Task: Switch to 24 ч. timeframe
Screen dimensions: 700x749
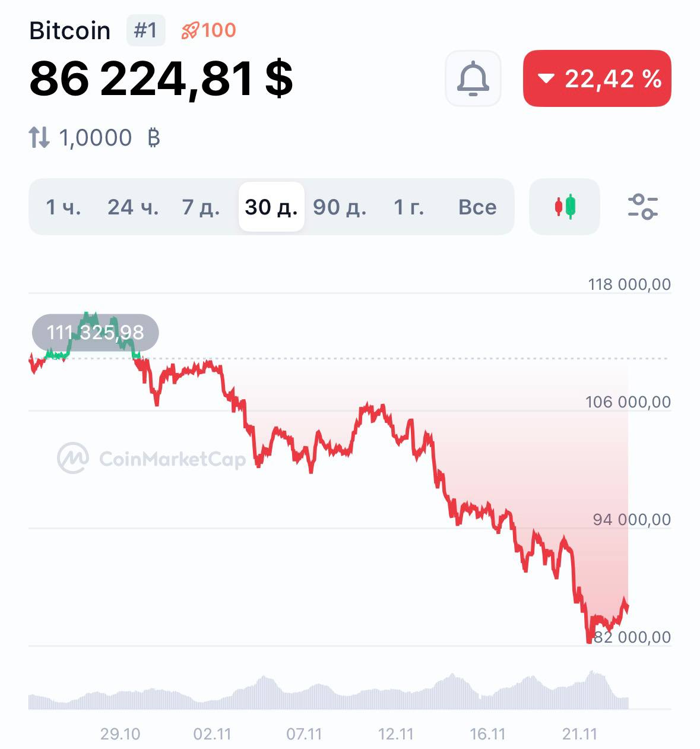Action: [133, 207]
